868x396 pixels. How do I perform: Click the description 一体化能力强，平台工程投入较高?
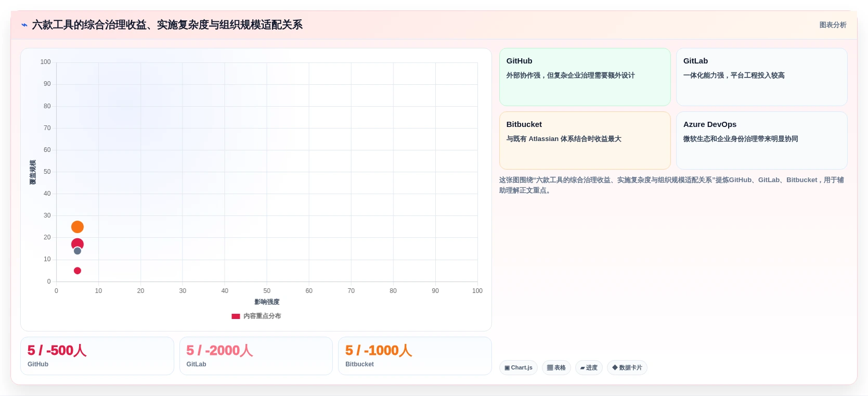(734, 75)
